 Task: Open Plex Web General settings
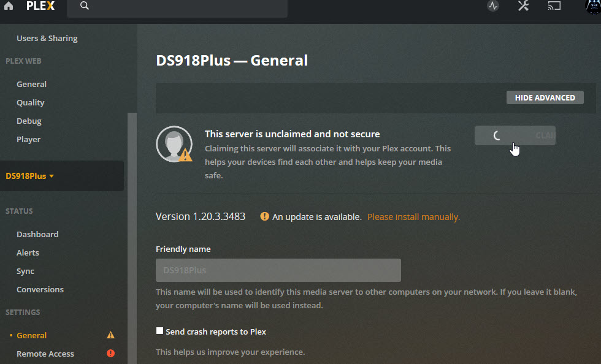[31, 85]
